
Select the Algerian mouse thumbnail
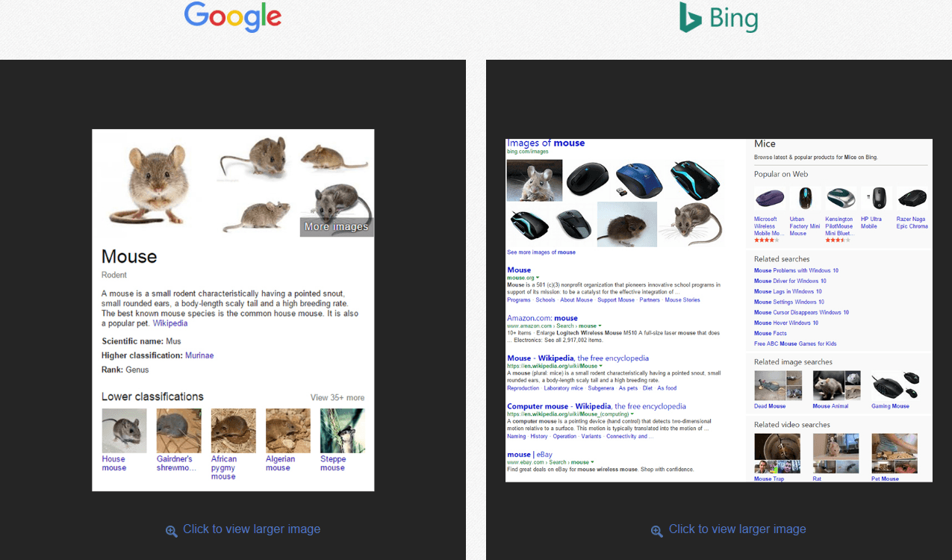pyautogui.click(x=287, y=431)
